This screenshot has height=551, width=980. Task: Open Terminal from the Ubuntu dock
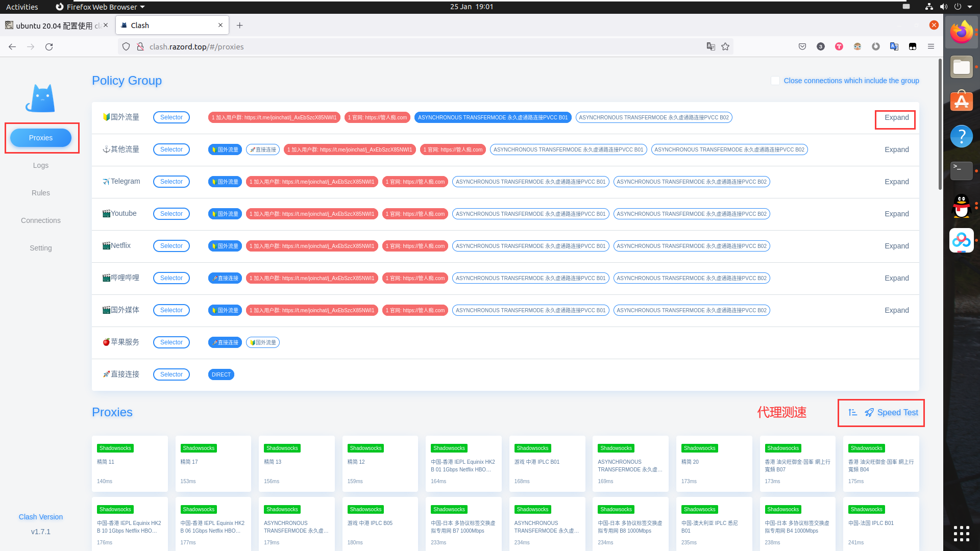tap(961, 170)
